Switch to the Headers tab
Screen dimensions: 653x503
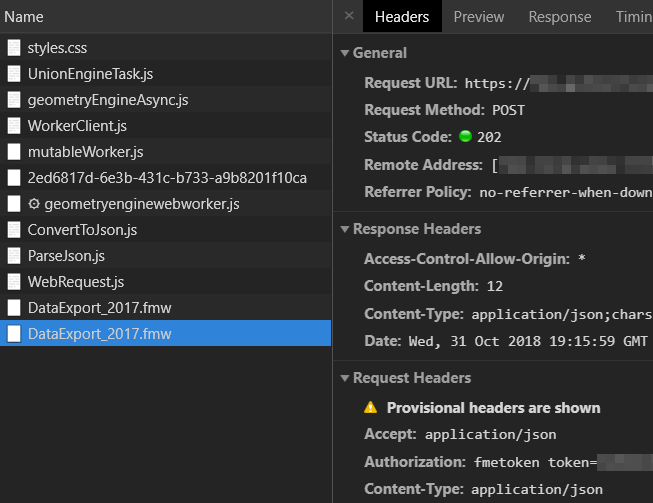(402, 17)
